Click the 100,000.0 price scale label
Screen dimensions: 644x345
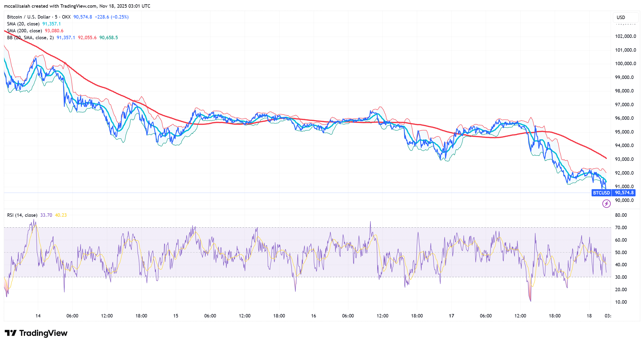click(x=625, y=64)
